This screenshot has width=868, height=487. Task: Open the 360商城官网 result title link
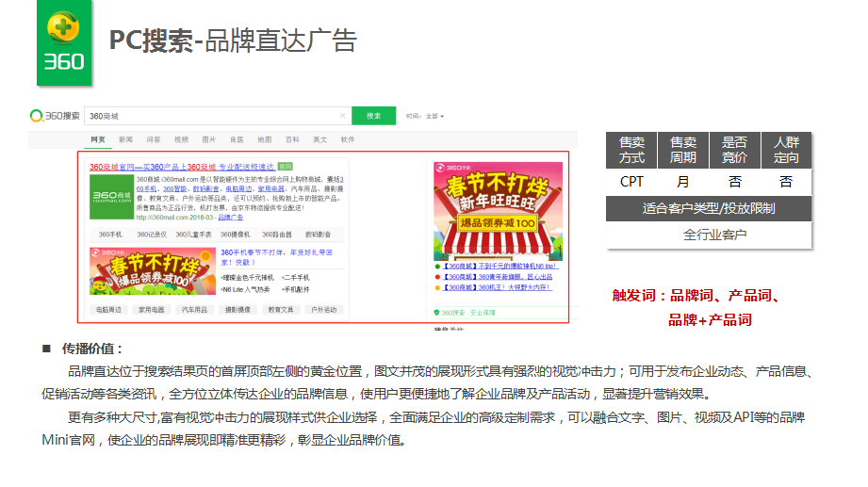pyautogui.click(x=182, y=167)
